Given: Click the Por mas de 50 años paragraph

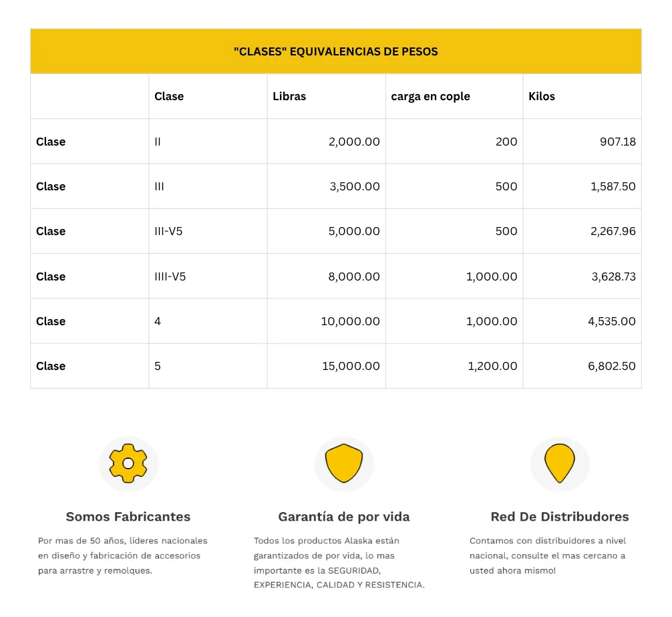Looking at the screenshot, I should point(123,556).
